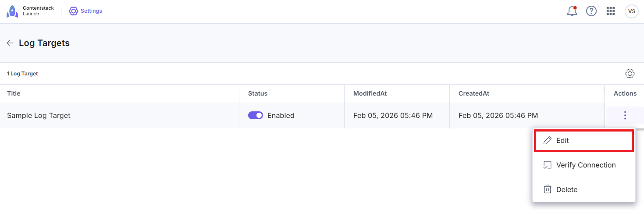Select Delete from the actions menu

(x=566, y=189)
